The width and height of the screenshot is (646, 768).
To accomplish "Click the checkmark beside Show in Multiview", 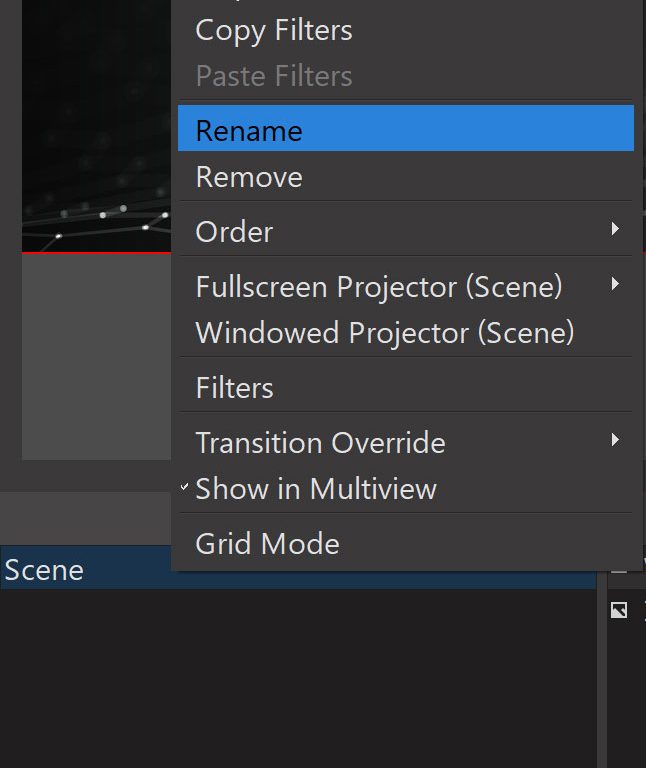I will pyautogui.click(x=185, y=488).
